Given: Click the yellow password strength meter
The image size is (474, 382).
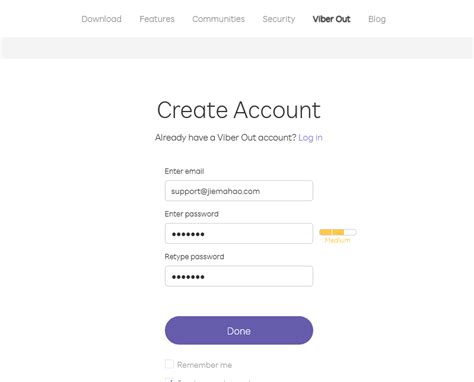Looking at the screenshot, I should [338, 232].
